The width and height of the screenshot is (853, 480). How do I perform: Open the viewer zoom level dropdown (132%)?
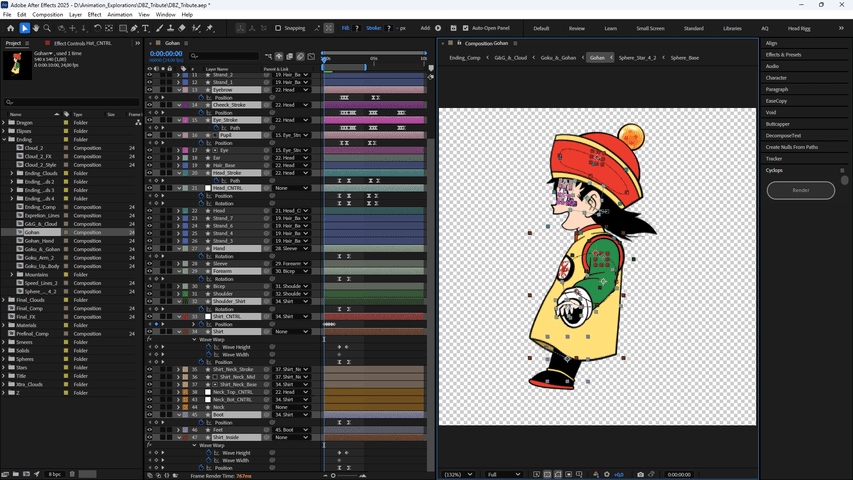point(458,475)
